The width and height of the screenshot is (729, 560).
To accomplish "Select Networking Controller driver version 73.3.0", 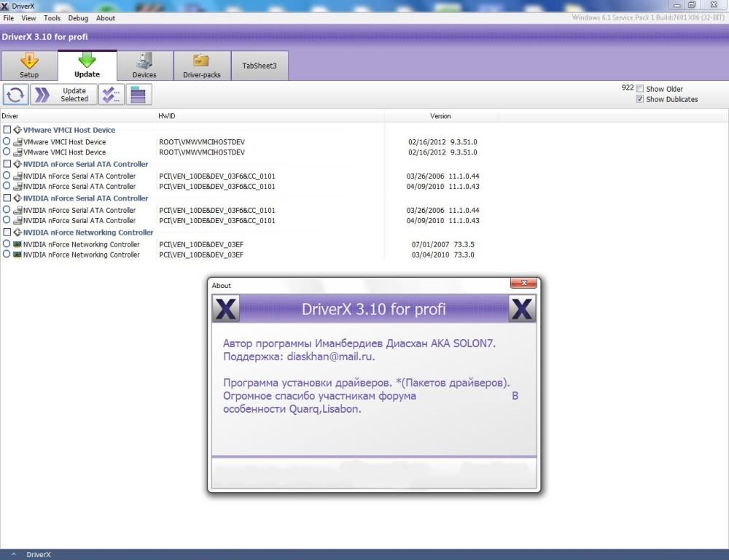I will tap(7, 254).
